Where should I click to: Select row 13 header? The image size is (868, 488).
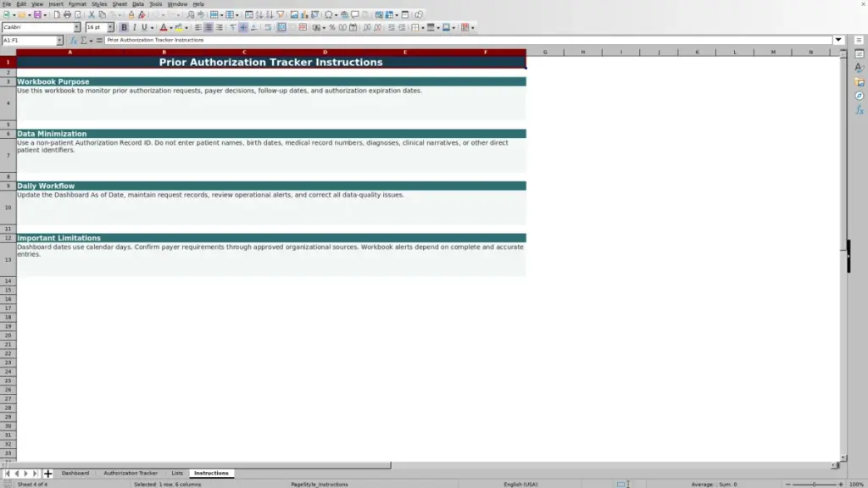8,259
